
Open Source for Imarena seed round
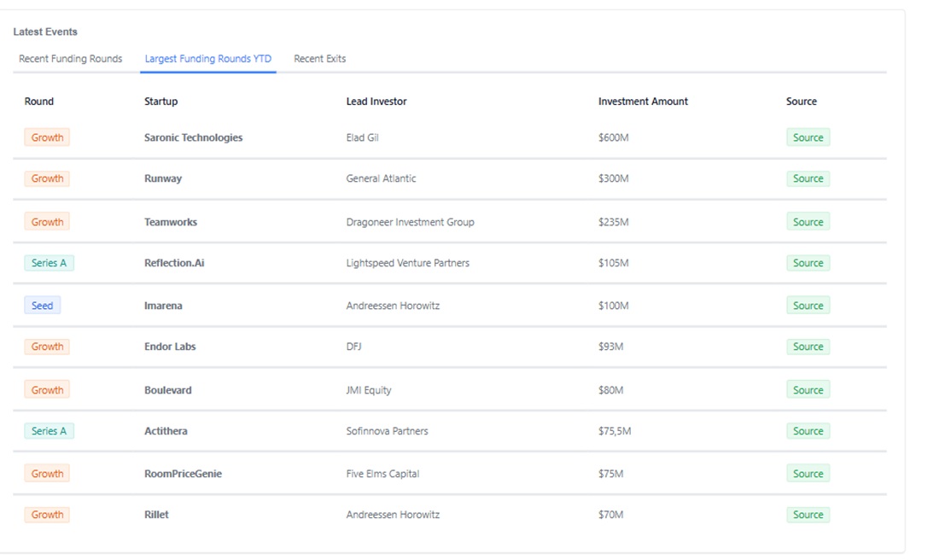808,306
